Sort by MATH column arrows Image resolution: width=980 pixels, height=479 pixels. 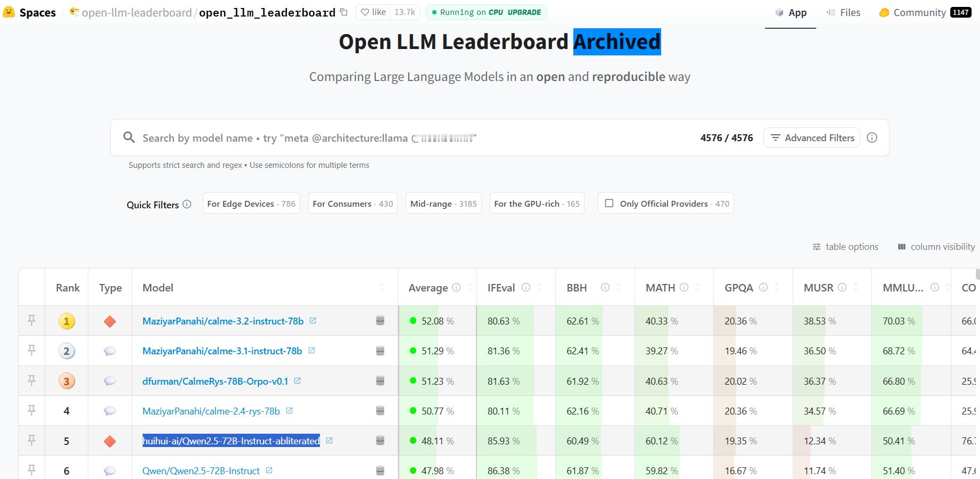(x=697, y=287)
